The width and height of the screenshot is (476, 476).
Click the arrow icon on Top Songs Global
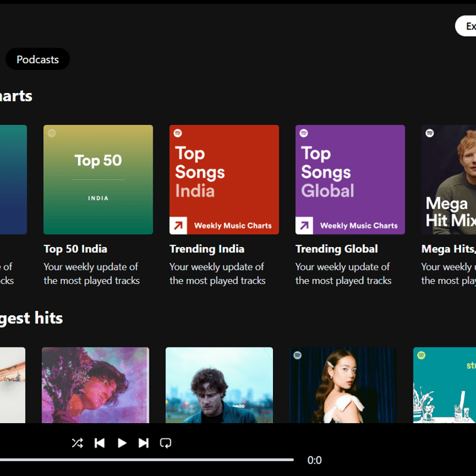pos(304,225)
